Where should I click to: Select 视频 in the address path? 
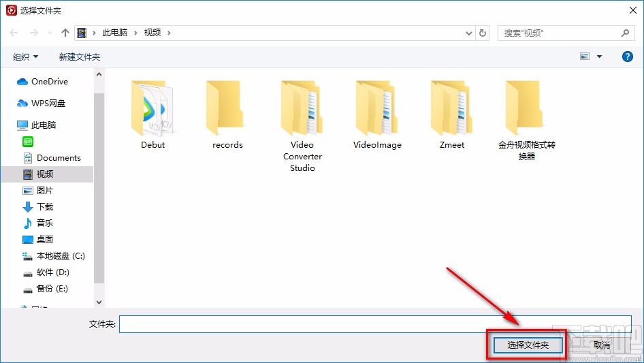(152, 33)
